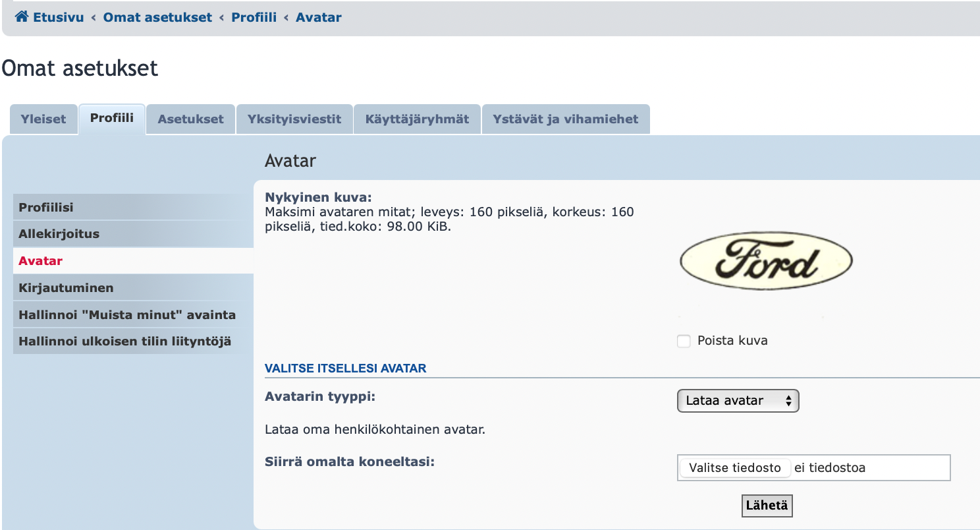This screenshot has width=980, height=530.
Task: Click the Avatar breadcrumb link
Action: (318, 17)
